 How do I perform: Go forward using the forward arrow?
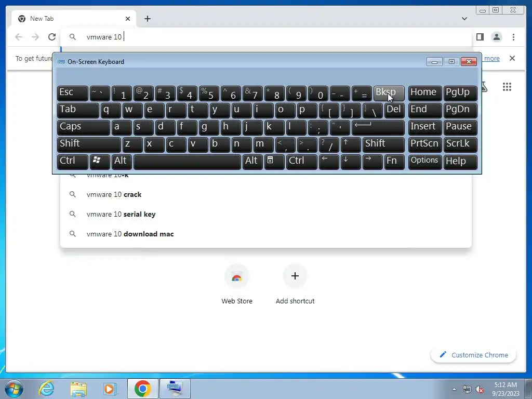click(x=35, y=37)
